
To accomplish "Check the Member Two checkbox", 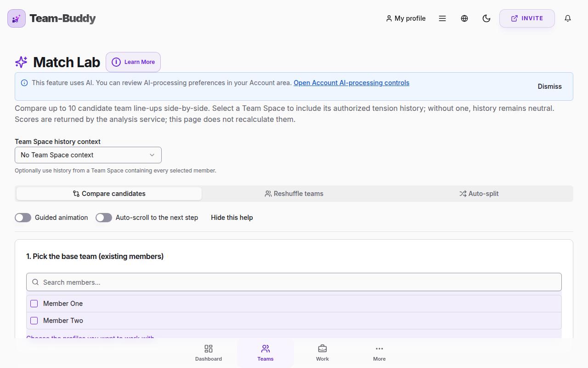I will 34,321.
